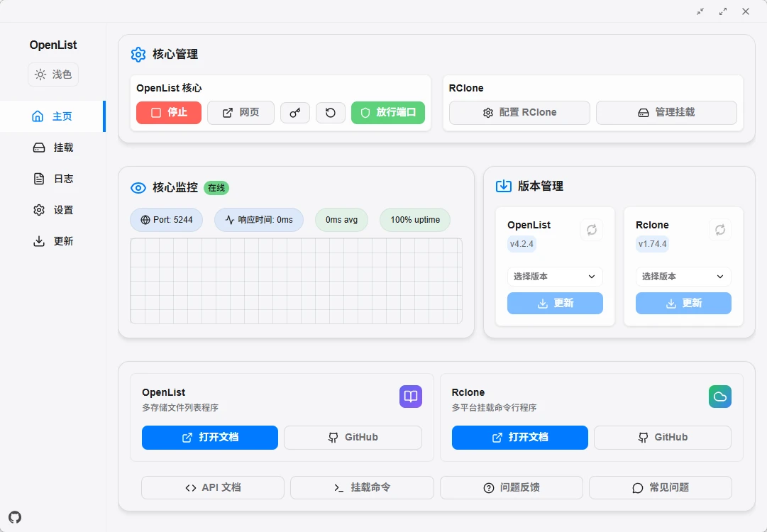Open the 设置 sidebar item
Screen dimensions: 767x532
pyautogui.click(x=53, y=210)
